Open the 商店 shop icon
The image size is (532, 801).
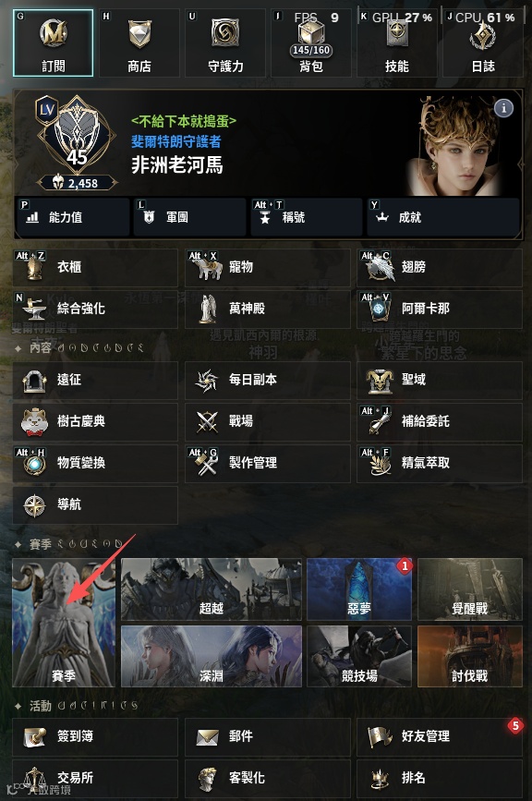[139, 33]
